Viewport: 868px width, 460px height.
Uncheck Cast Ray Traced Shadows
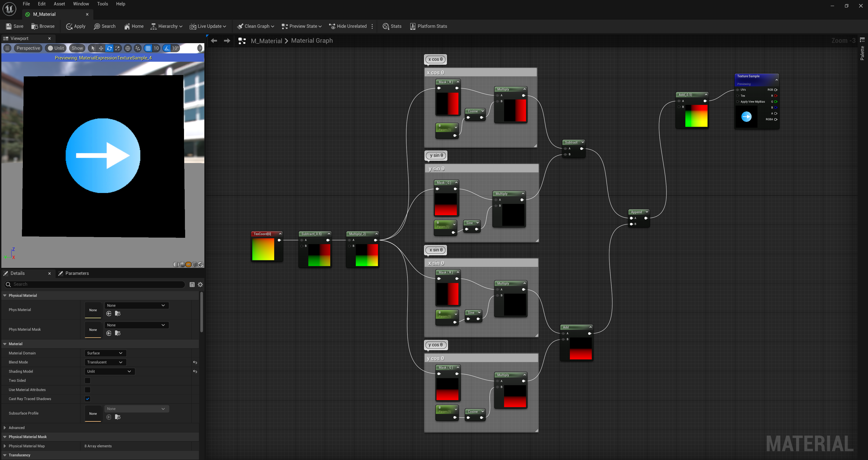88,399
